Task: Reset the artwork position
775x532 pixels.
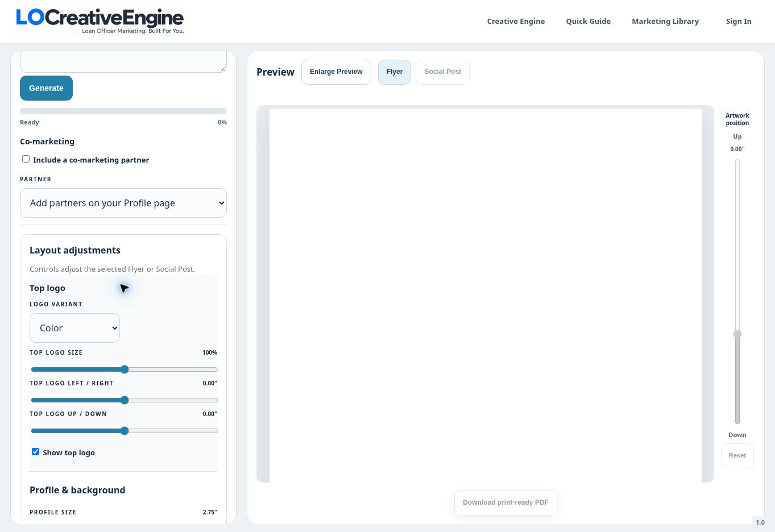Action: (x=737, y=456)
